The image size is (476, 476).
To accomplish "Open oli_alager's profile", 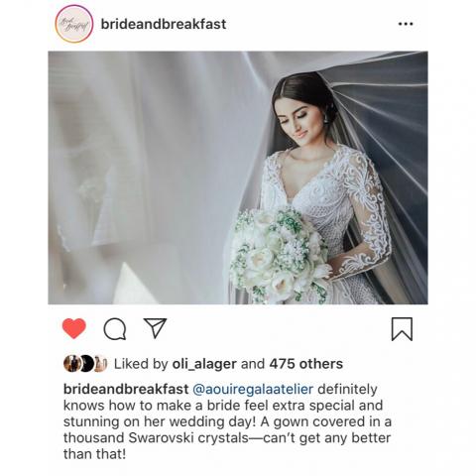I will click(x=204, y=364).
